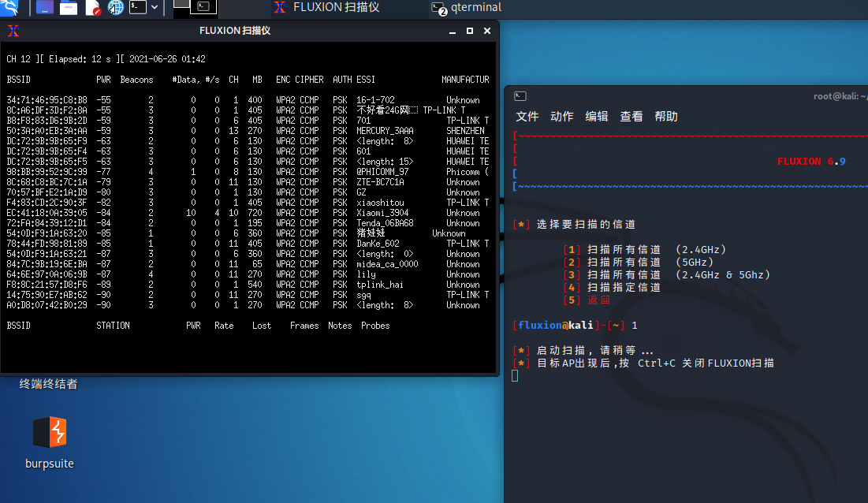
Task: Switch to the second workspace in the pager
Action: click(203, 6)
